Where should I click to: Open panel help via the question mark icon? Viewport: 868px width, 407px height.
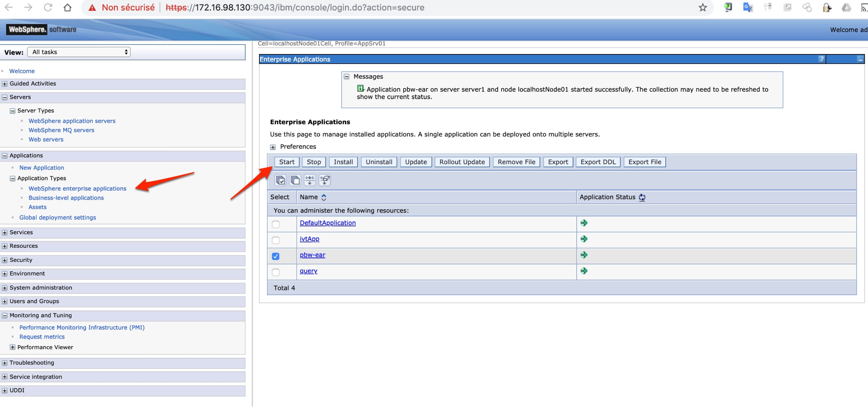tap(821, 59)
